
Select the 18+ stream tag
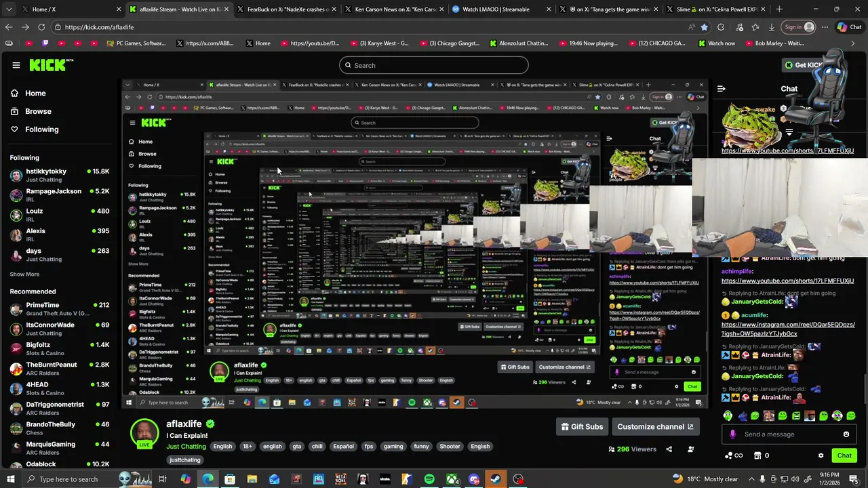(248, 447)
